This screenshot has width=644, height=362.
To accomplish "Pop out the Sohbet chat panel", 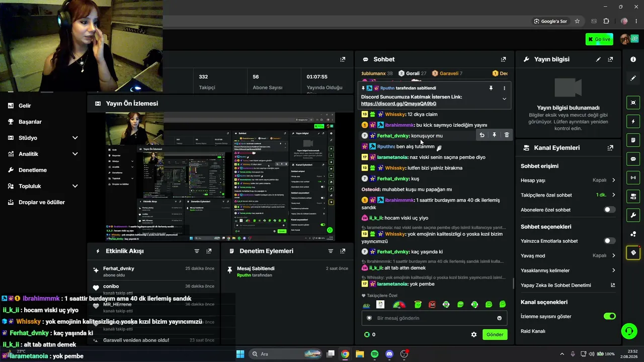I will point(503,59).
